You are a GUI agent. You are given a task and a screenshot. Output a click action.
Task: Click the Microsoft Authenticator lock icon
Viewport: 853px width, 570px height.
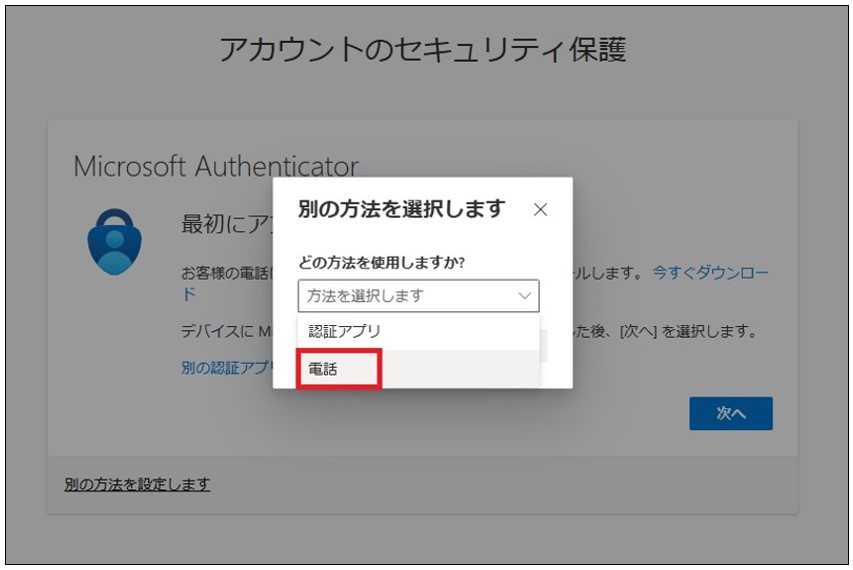pos(114,242)
